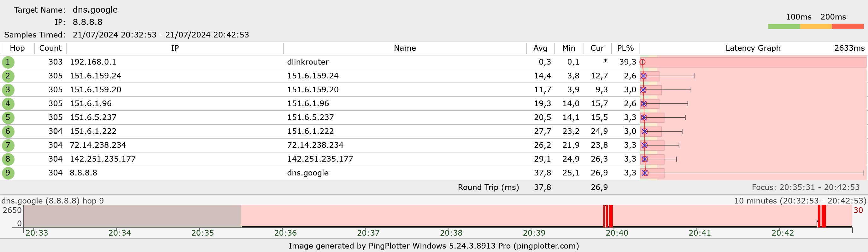The width and height of the screenshot is (868, 252).
Task: Select IP cell 151.6.5.237
Action: [93, 117]
